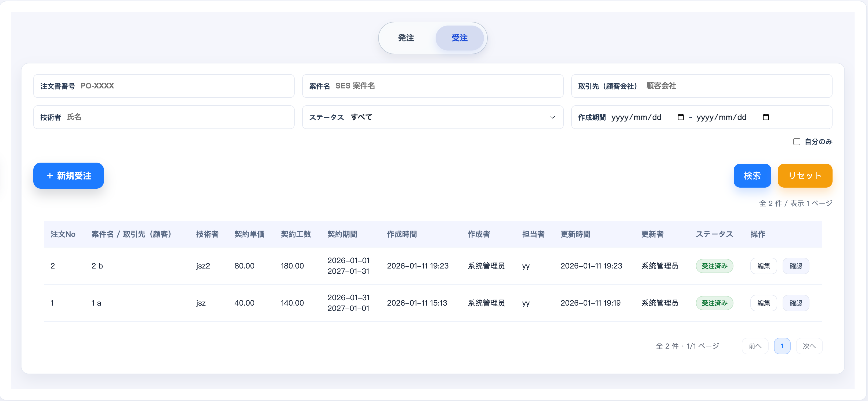Focus the 取引先 顧客会社 input field
Image resolution: width=868 pixels, height=401 pixels.
(x=701, y=86)
